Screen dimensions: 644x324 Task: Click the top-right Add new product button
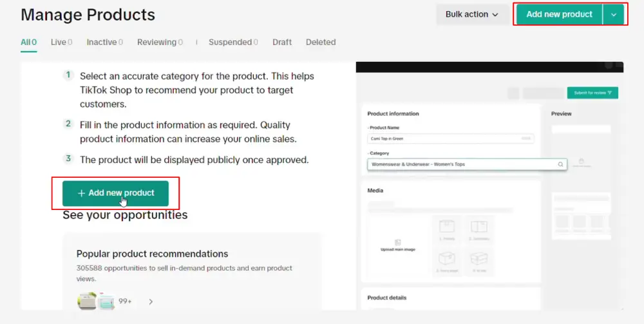559,14
